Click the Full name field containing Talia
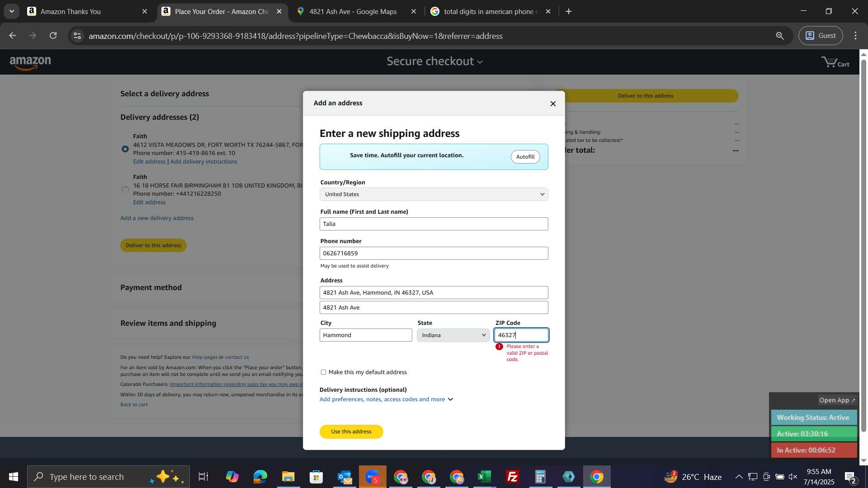This screenshot has width=868, height=488. click(434, 224)
